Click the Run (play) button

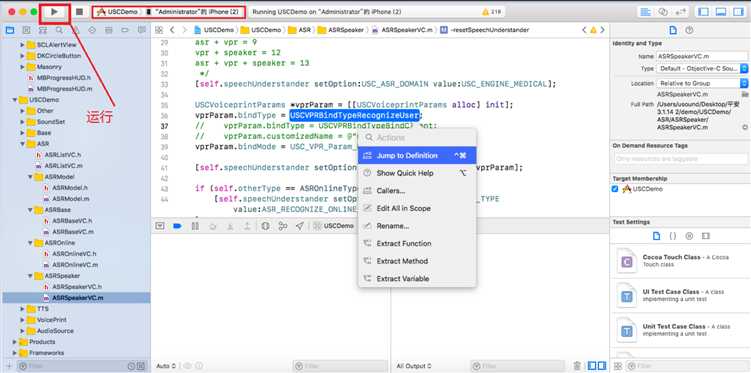pyautogui.click(x=55, y=11)
